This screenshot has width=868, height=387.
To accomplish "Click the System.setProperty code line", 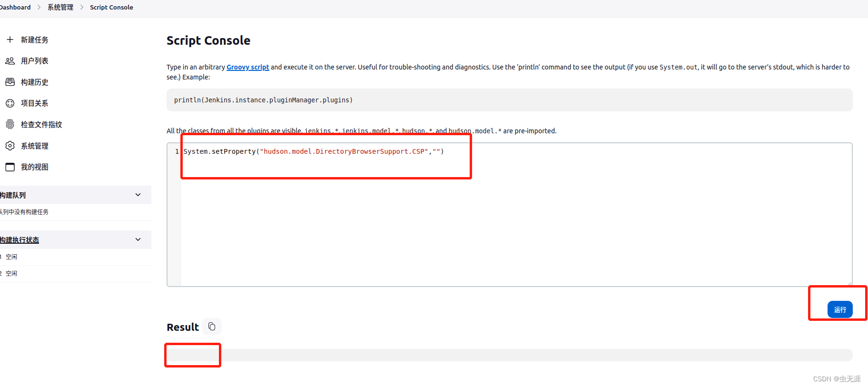I will pyautogui.click(x=314, y=151).
